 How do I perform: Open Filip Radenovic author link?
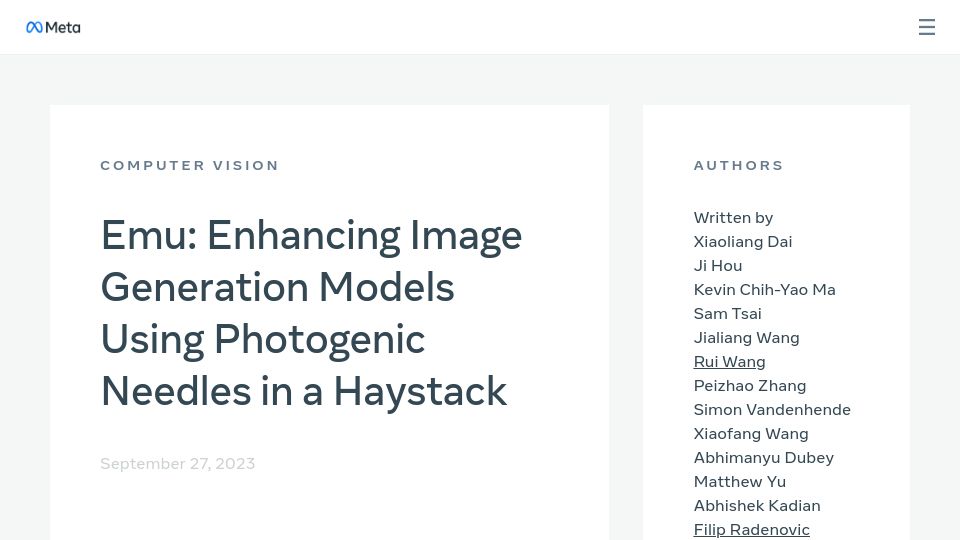(751, 530)
